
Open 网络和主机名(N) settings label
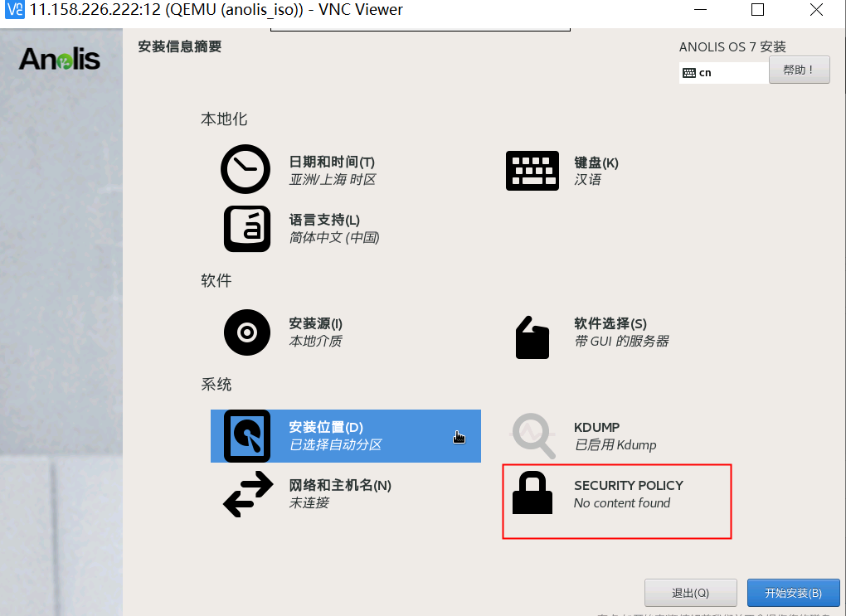[x=340, y=485]
